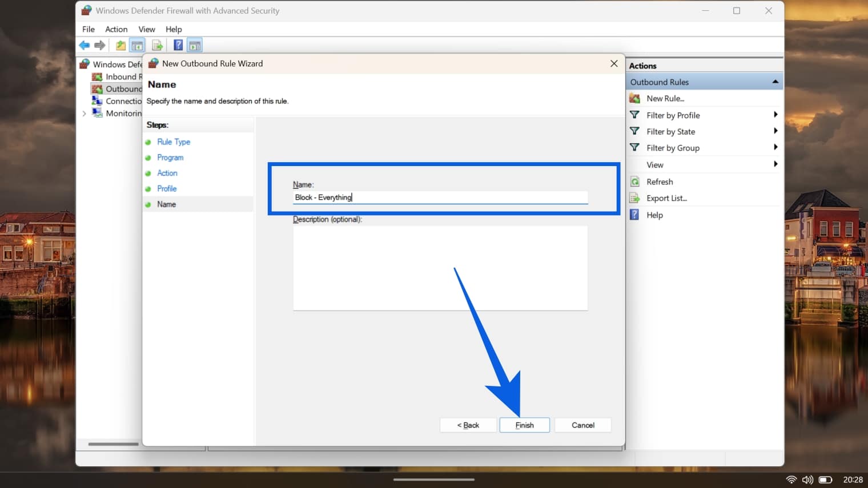
Task: Click the Refresh icon in Actions pane
Action: 634,182
